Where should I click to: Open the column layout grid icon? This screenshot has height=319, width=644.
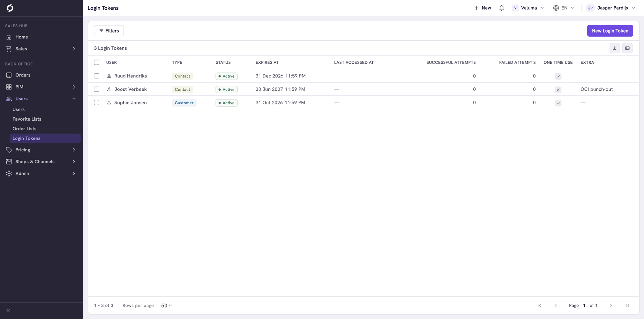[627, 48]
